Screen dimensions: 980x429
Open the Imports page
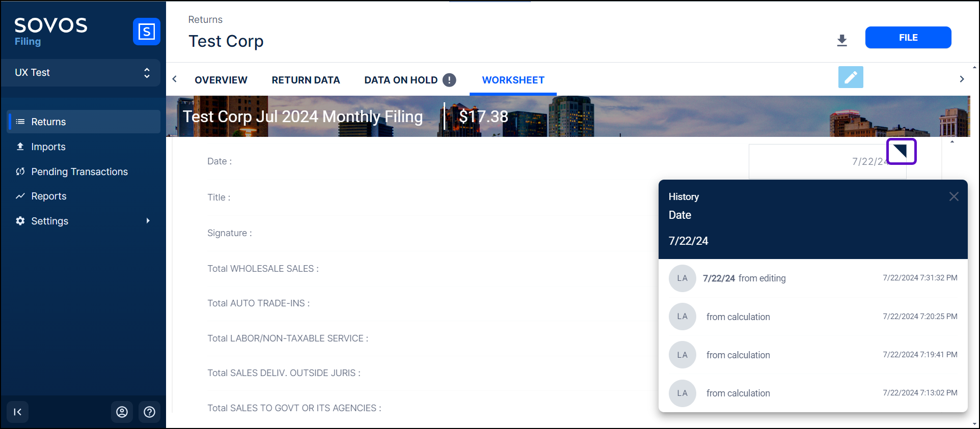click(48, 147)
